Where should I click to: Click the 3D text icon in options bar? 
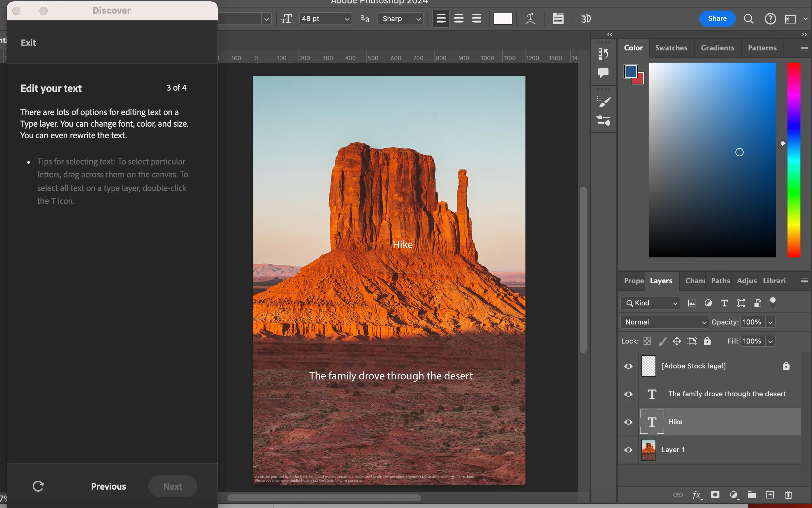point(586,19)
